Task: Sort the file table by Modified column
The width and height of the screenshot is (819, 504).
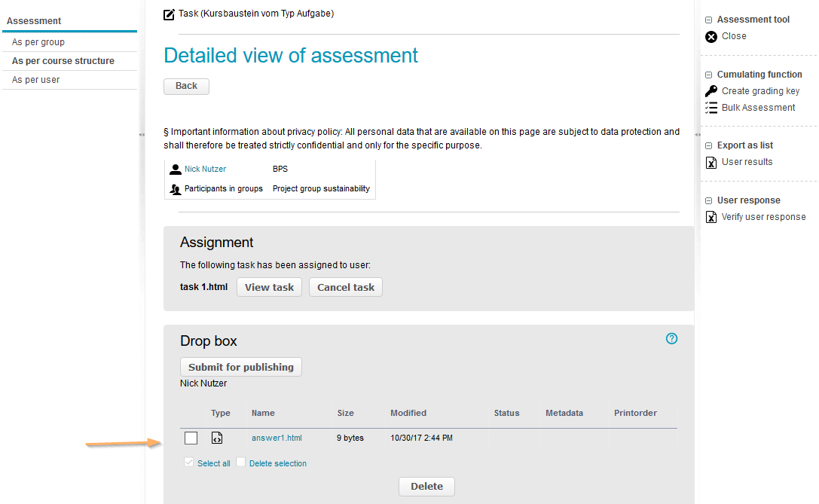Action: click(x=408, y=413)
